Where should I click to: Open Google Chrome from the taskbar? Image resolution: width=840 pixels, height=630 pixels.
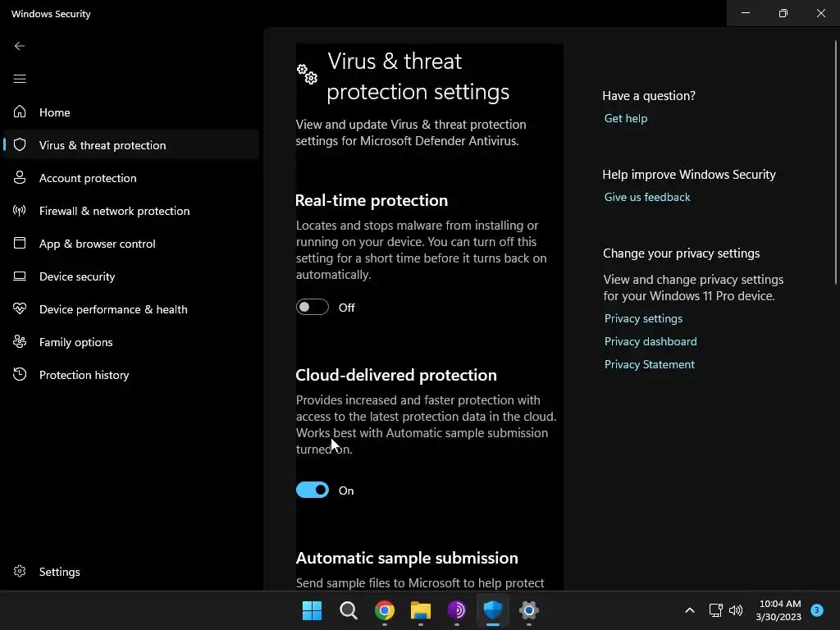[x=384, y=610]
